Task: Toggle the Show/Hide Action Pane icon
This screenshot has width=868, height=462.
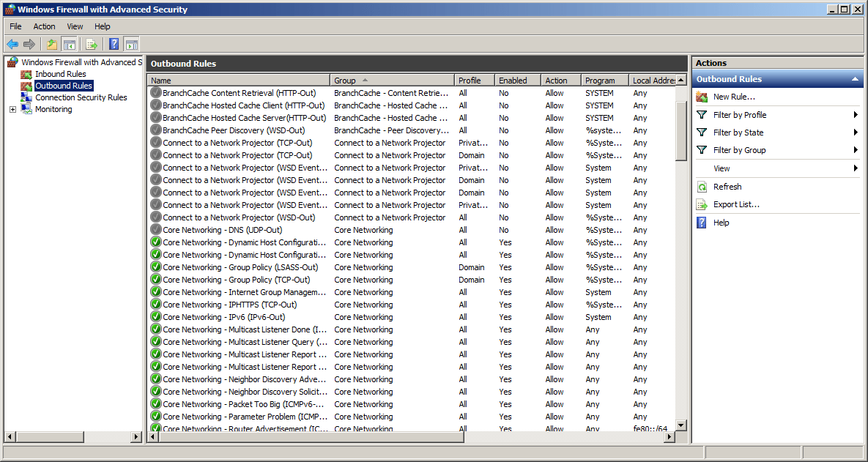Action: coord(131,44)
